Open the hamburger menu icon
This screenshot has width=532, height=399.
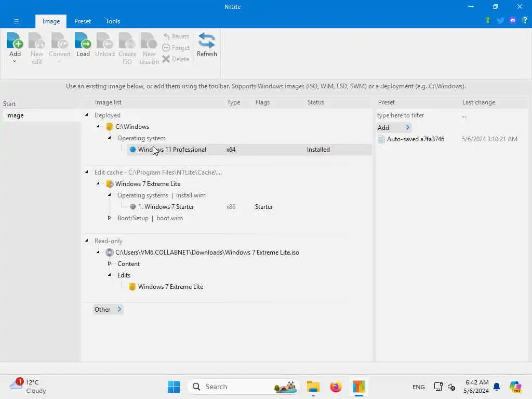(16, 21)
